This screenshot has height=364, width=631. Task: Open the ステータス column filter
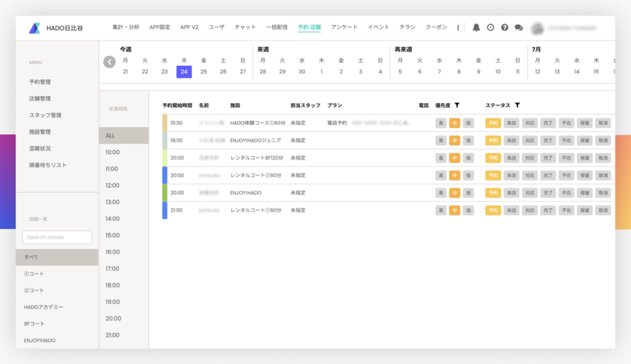(518, 105)
